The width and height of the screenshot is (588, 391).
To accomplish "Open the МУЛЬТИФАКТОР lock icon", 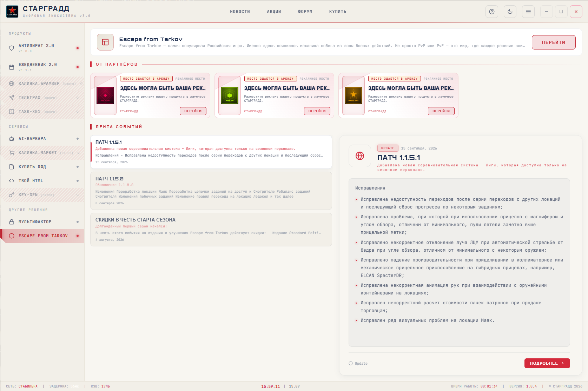I will coord(12,222).
